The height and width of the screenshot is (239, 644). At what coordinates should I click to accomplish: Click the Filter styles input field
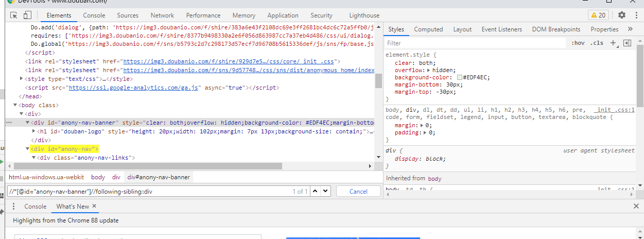tap(476, 43)
